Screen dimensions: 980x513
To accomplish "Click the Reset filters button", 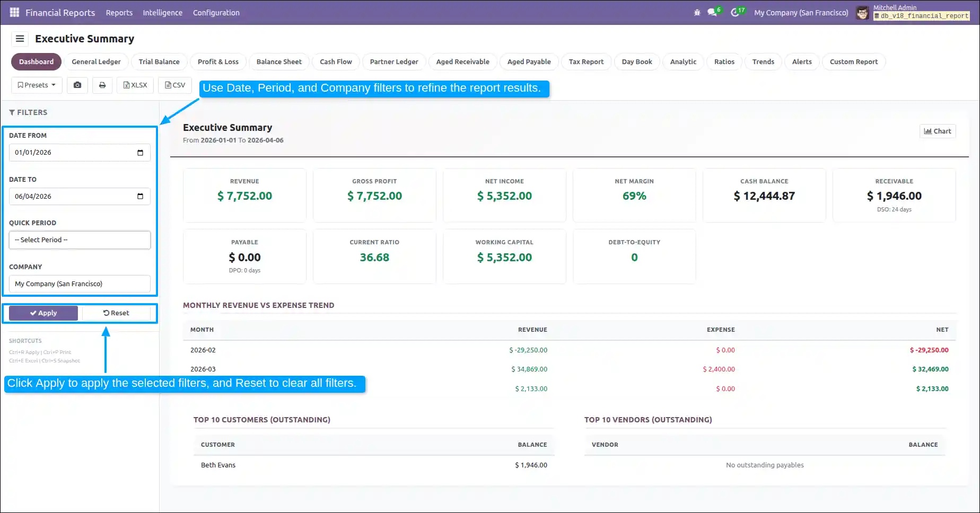I will point(116,313).
